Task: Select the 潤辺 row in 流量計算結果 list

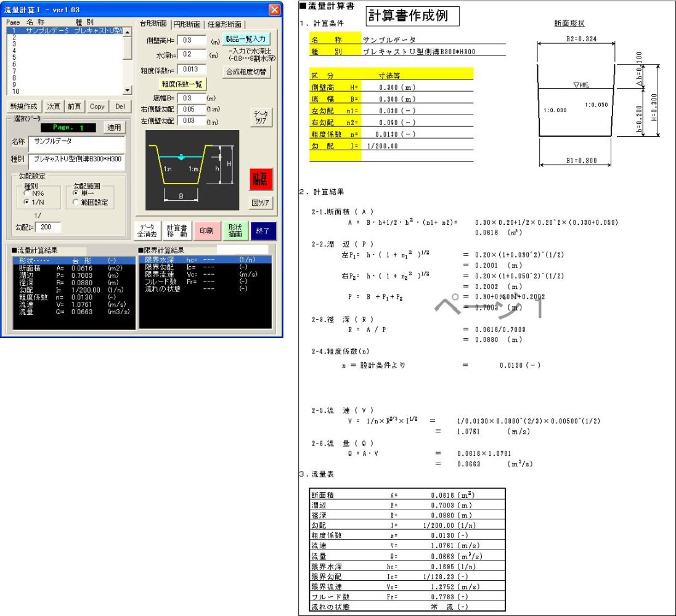Action: (x=74, y=275)
